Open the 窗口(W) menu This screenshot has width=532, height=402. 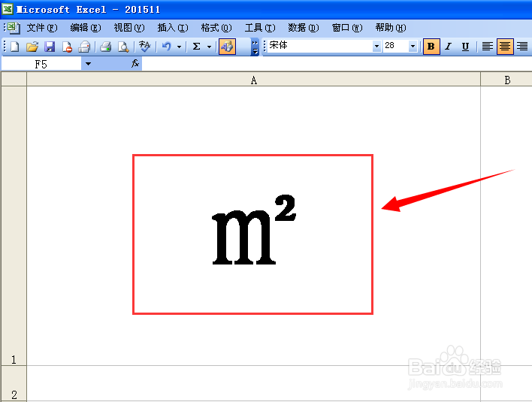tap(347, 28)
